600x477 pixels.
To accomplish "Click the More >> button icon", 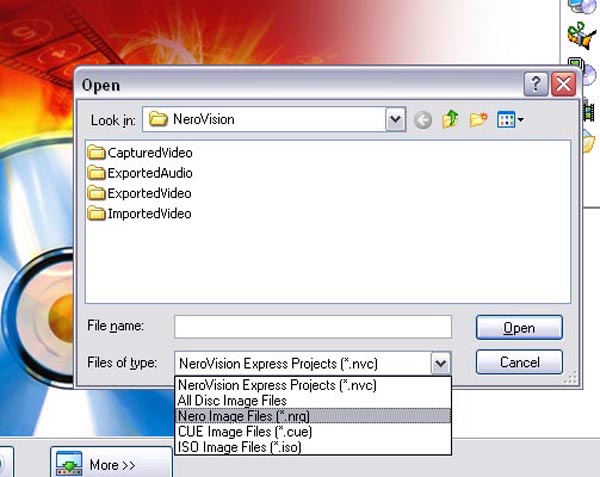I will coord(69,463).
